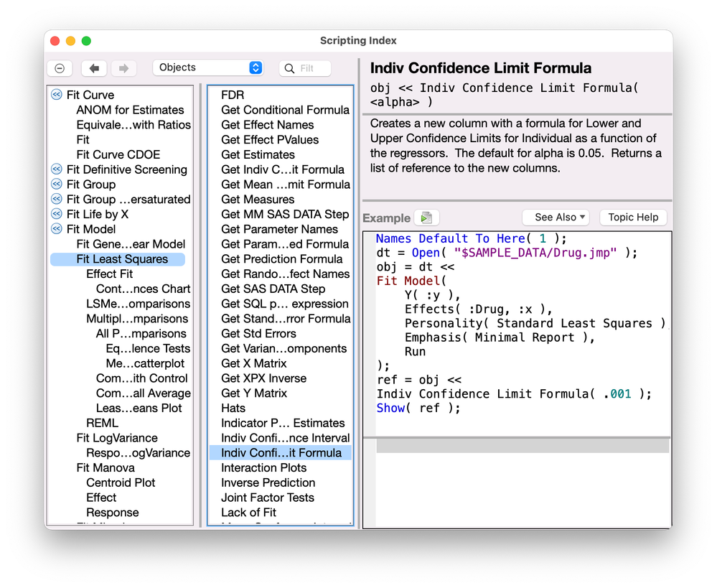Choose Interaction Plots from the message list
The image size is (717, 588).
(263, 467)
